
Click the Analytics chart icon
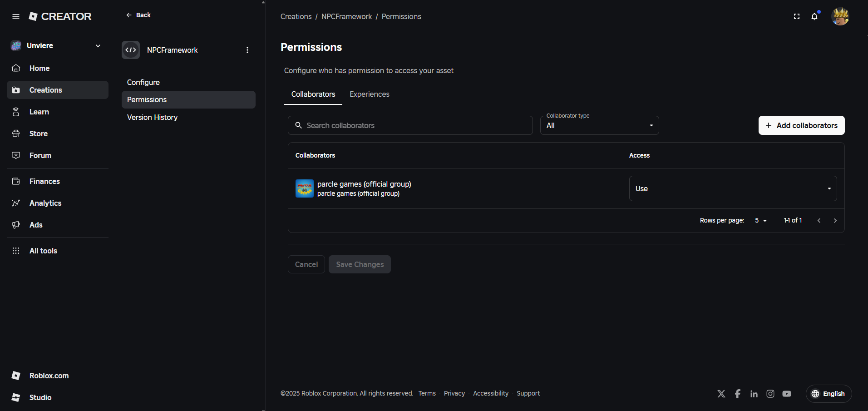point(16,203)
